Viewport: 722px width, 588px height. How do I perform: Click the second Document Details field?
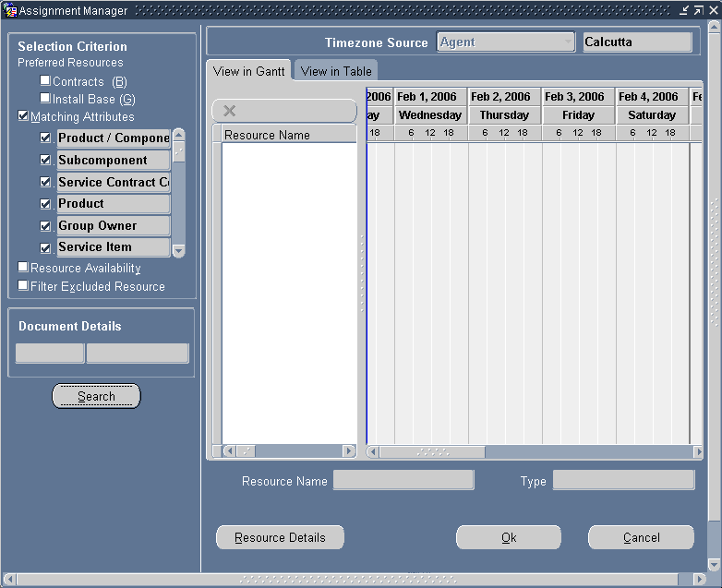point(138,354)
